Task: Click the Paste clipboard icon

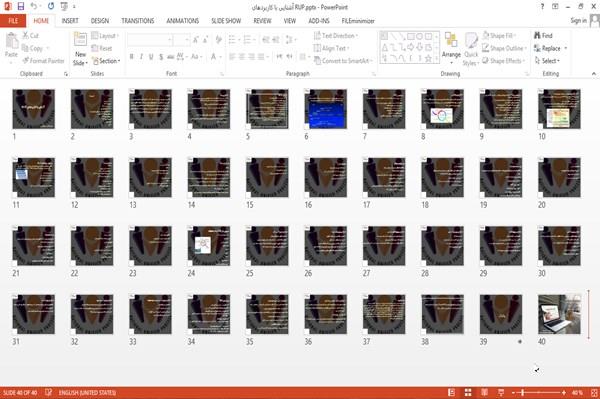Action: tap(11, 40)
